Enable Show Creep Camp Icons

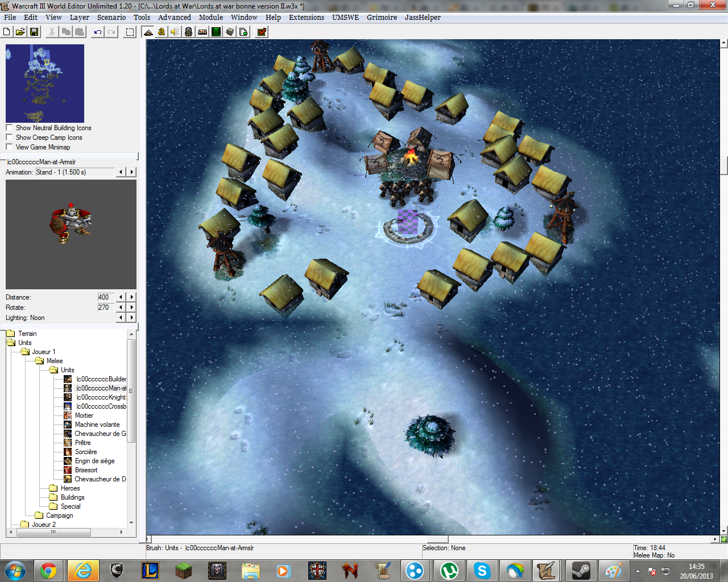tap(9, 137)
